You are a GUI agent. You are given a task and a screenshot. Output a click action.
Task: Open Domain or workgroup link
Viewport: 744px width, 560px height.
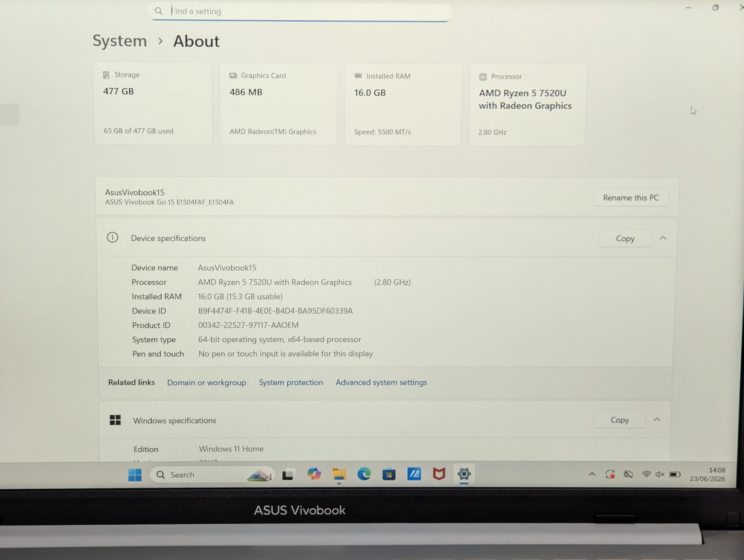point(206,383)
